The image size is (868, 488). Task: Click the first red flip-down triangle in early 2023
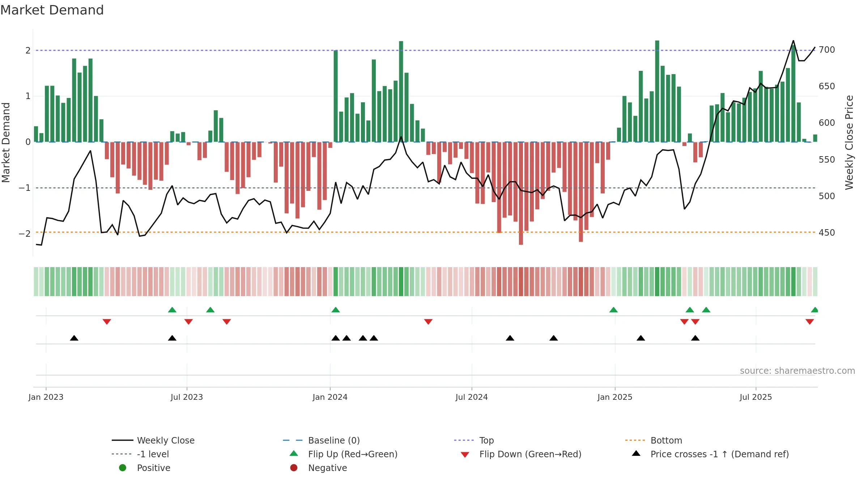[107, 322]
